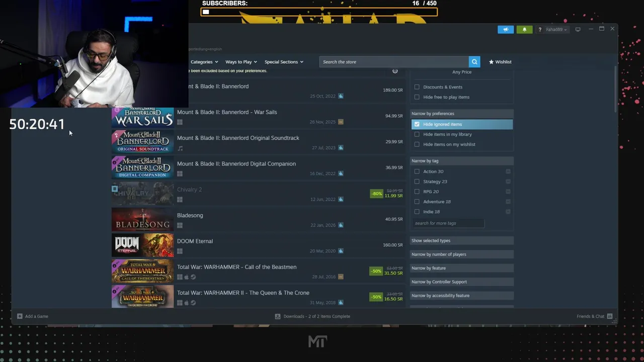644x362 pixels.
Task: Check Hide free to play items
Action: [x=417, y=97]
